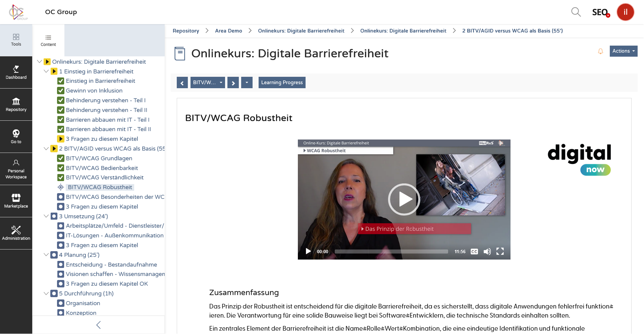Open BITV/WCAG Bedienbarkeit lesson
The height and width of the screenshot is (334, 644).
102,168
